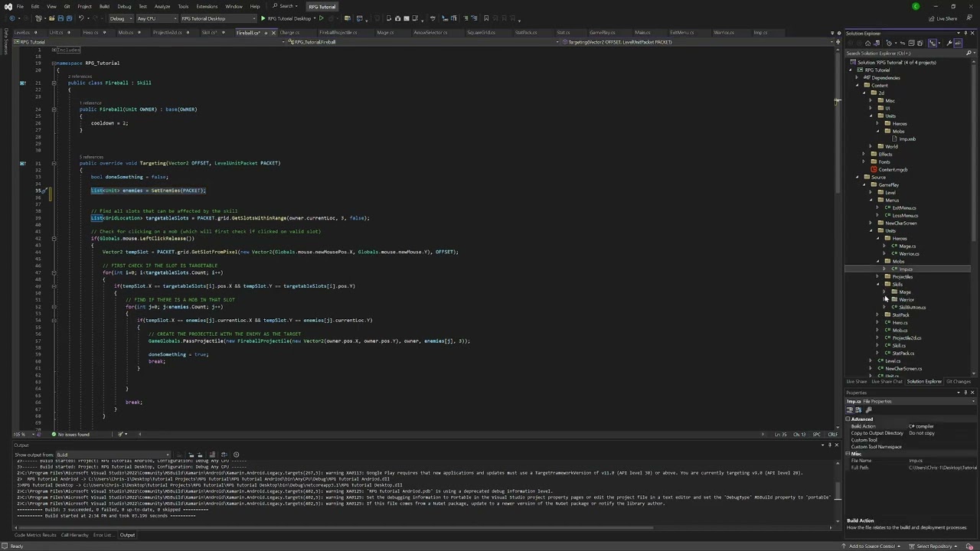Switch to the Warrior.cs editor tab
This screenshot has height=551, width=980.
pos(724,33)
